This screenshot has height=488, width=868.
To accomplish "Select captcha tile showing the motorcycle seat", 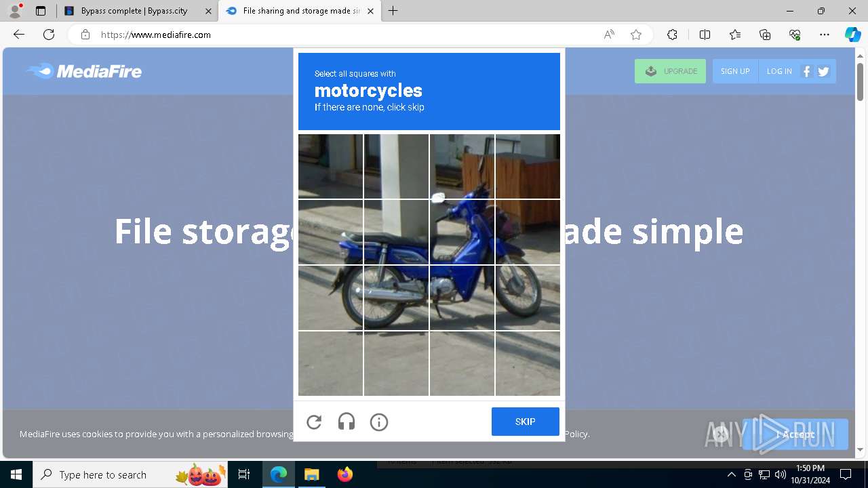I will (396, 232).
